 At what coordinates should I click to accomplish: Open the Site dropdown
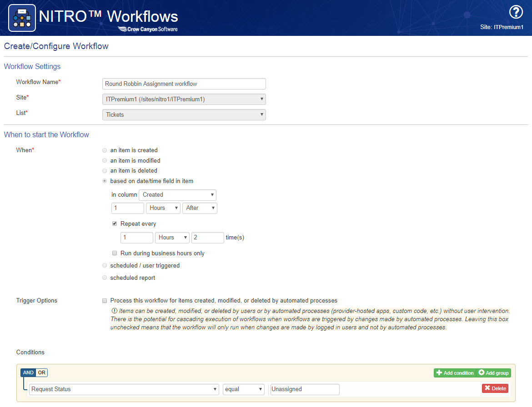click(x=184, y=99)
